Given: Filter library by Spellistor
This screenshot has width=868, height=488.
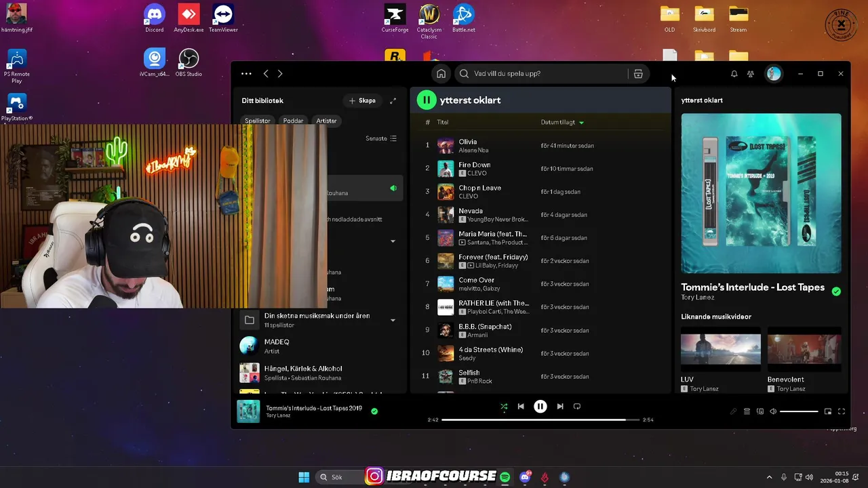Looking at the screenshot, I should (257, 121).
